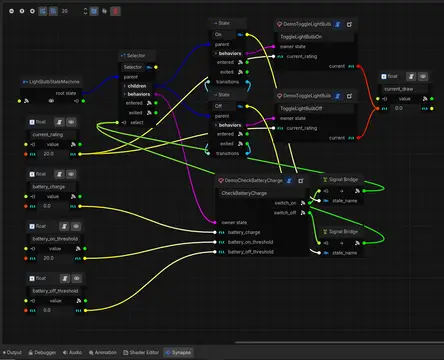Expand behaviors in the Off State node

pyautogui.click(x=229, y=125)
